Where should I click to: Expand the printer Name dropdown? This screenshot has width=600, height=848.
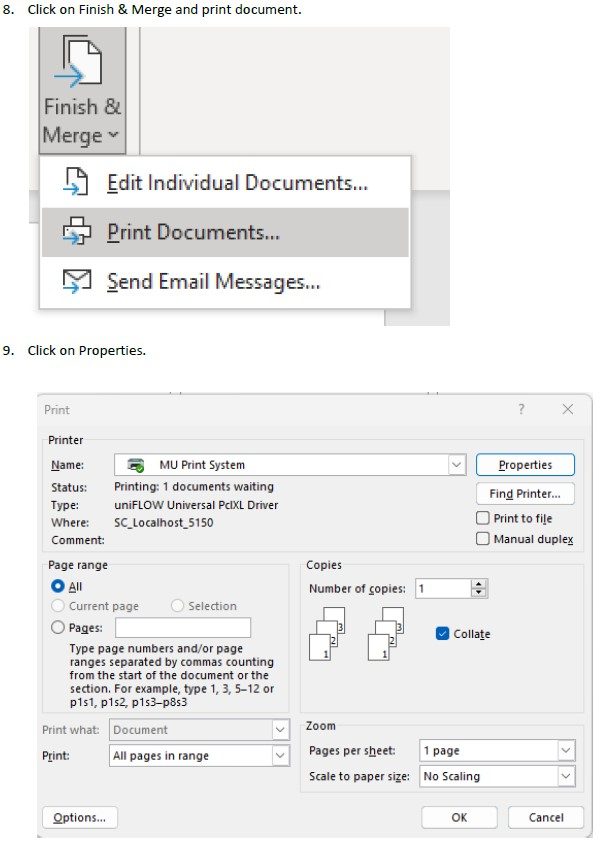pos(457,465)
